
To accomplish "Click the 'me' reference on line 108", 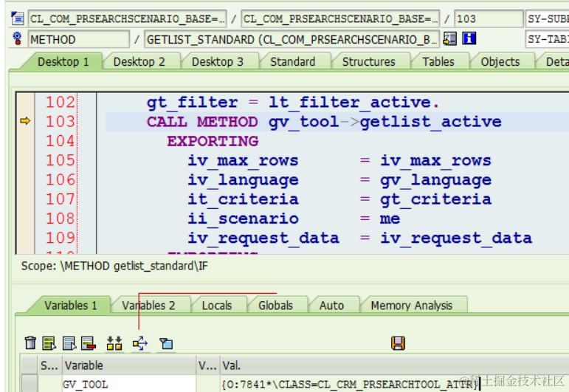I will [390, 219].
